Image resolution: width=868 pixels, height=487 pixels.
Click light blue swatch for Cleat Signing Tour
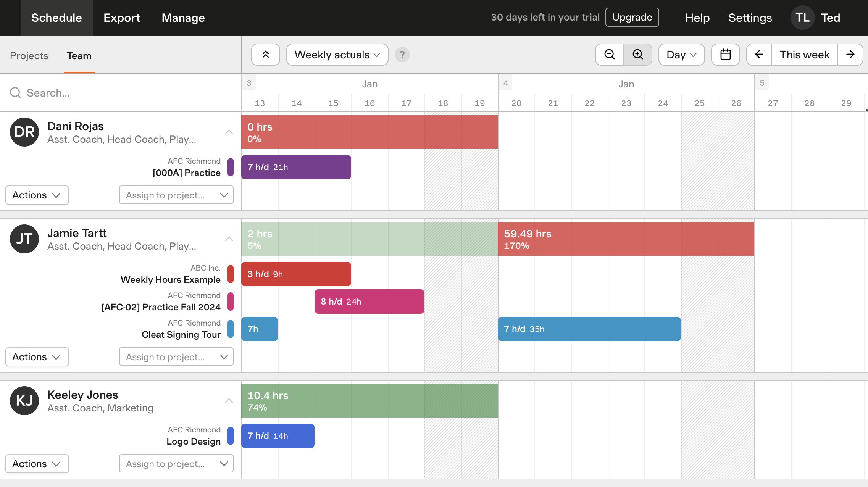(x=231, y=329)
